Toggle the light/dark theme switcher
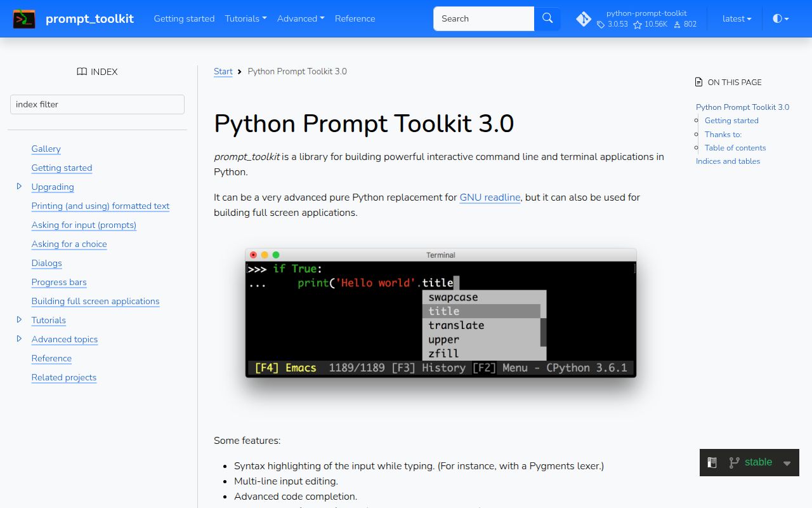The image size is (812, 508). [780, 18]
